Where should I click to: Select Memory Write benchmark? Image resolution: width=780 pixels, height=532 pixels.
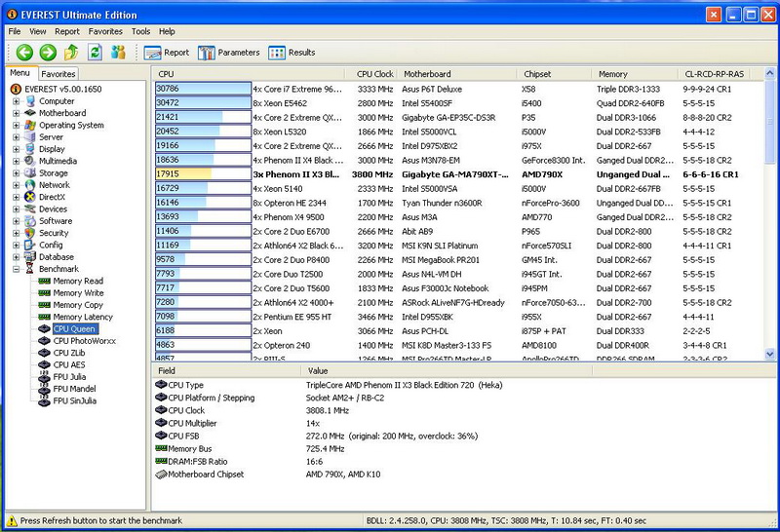click(78, 293)
